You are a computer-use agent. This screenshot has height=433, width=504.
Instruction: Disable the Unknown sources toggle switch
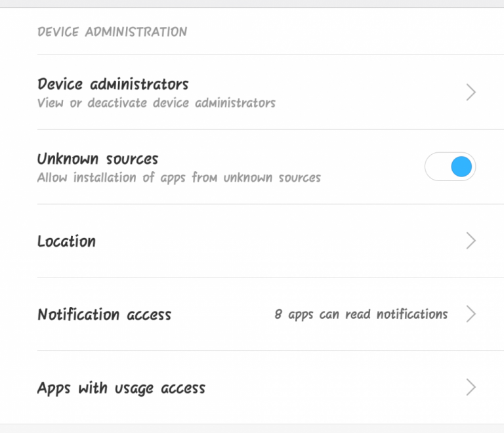coord(450,167)
